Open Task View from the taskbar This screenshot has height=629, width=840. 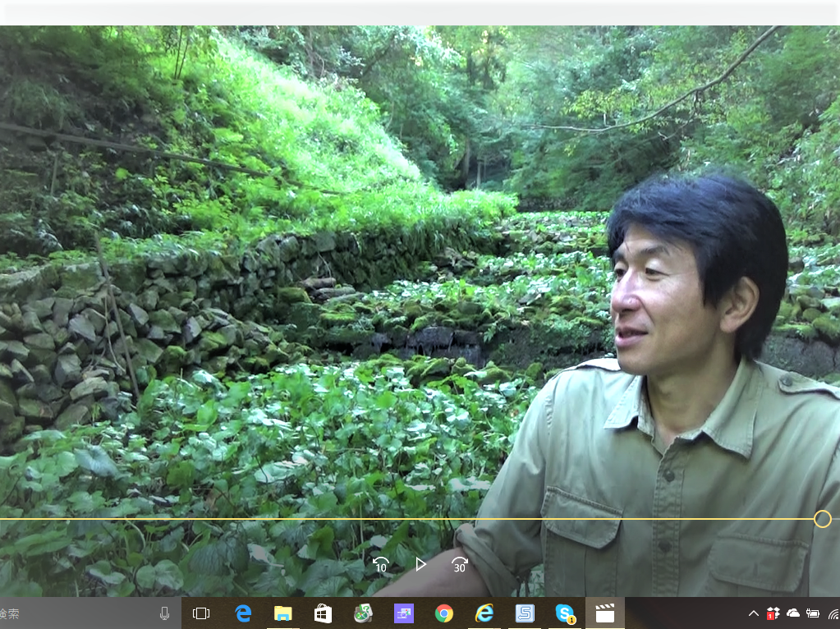tap(201, 613)
